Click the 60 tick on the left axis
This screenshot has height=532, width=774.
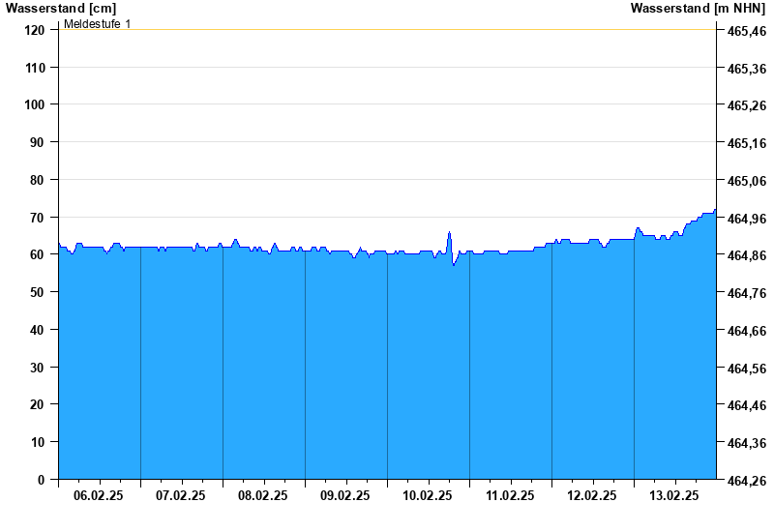[38, 254]
